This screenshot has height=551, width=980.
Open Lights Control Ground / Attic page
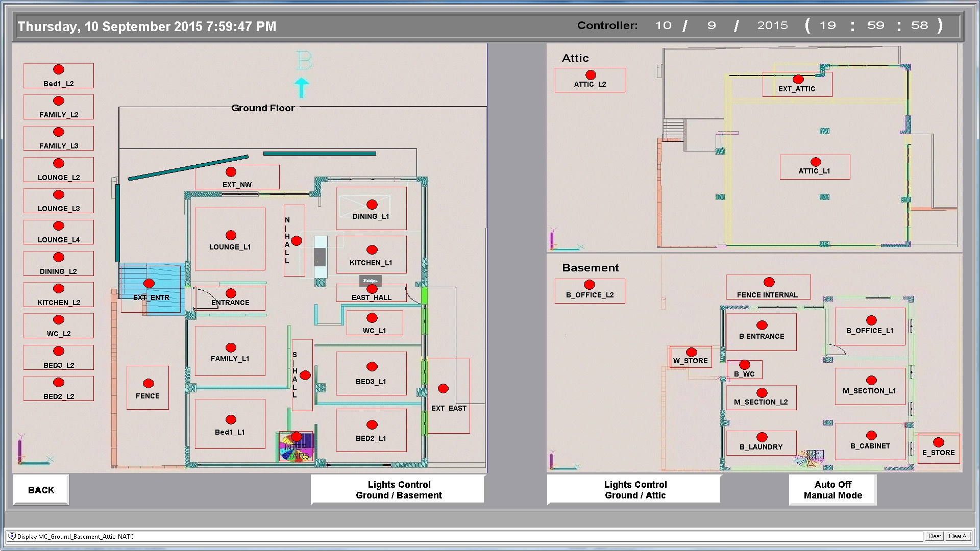[x=634, y=490]
